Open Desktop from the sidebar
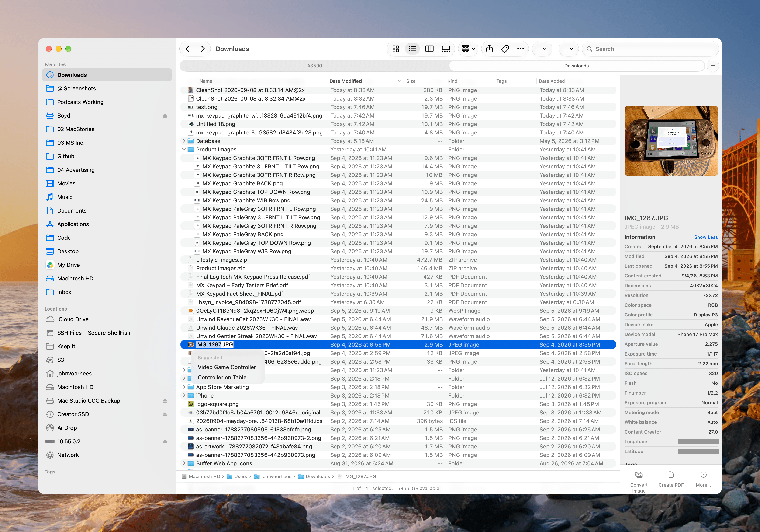760x532 pixels. [107, 251]
